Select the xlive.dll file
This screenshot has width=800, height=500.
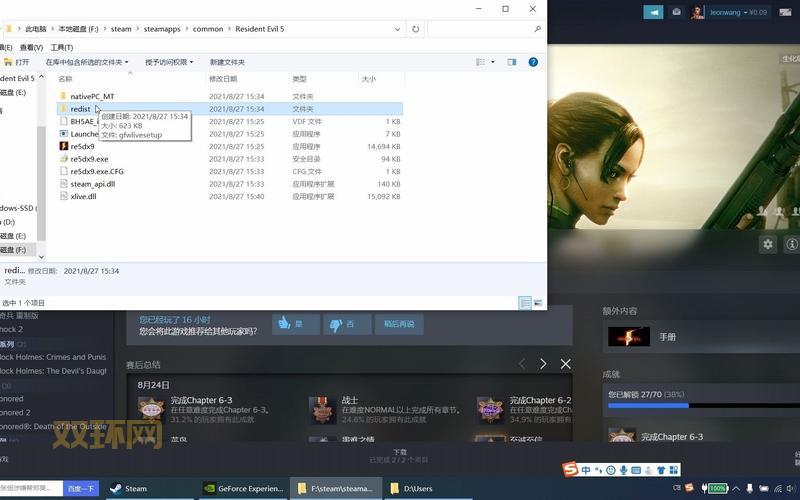[83, 197]
